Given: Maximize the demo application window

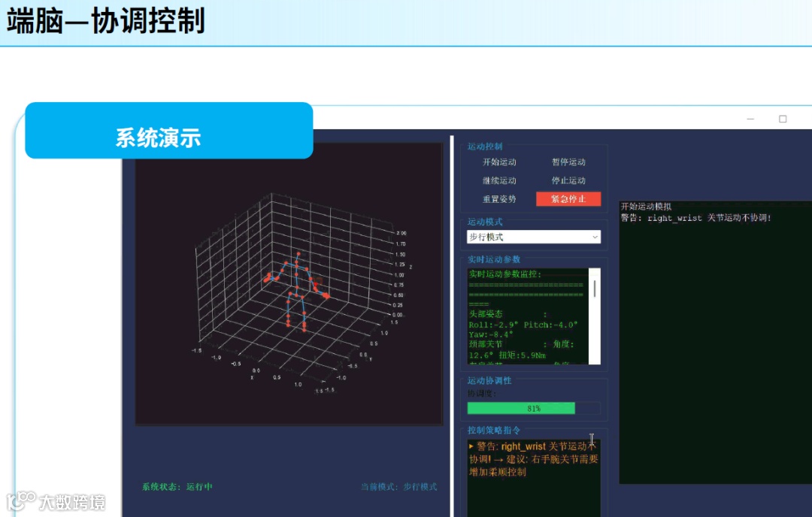Looking at the screenshot, I should pyautogui.click(x=783, y=119).
